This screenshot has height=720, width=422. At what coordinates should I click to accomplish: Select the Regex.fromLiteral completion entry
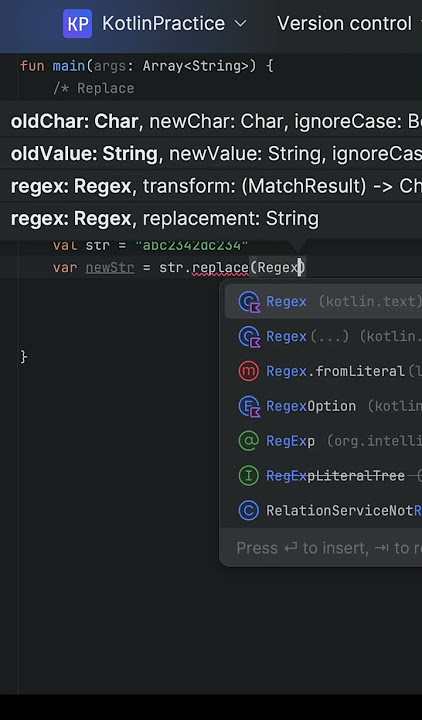[323, 371]
